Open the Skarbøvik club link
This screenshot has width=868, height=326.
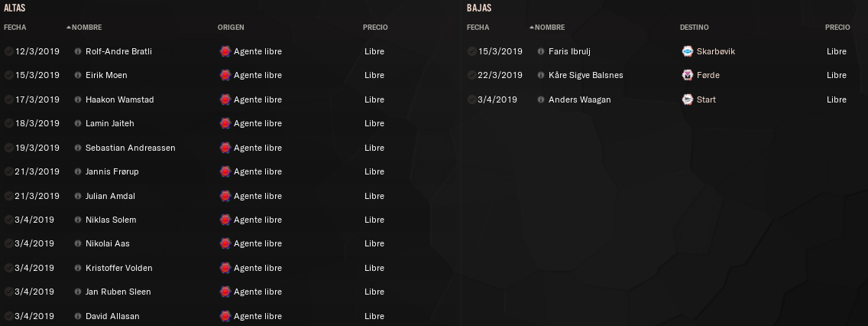pyautogui.click(x=716, y=51)
